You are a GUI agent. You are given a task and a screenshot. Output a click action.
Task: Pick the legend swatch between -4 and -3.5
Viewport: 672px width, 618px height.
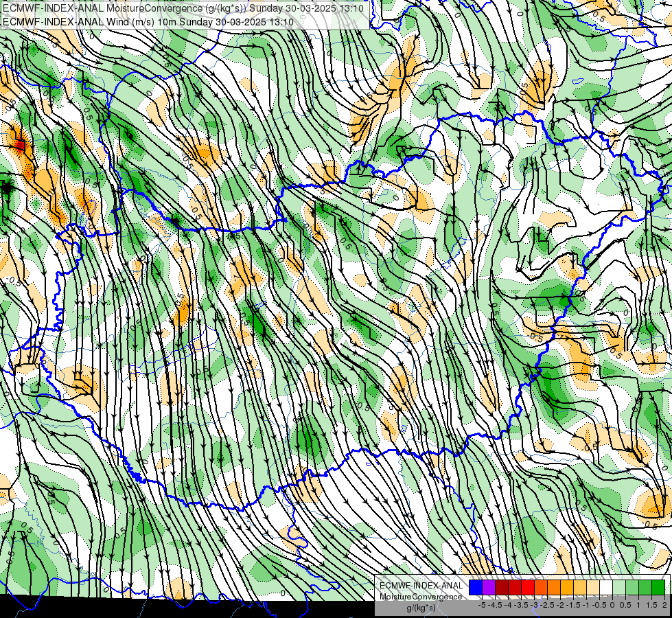tap(515, 588)
